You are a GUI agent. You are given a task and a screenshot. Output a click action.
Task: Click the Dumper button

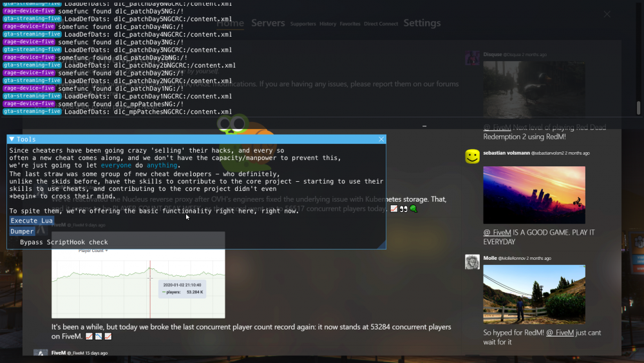click(22, 231)
